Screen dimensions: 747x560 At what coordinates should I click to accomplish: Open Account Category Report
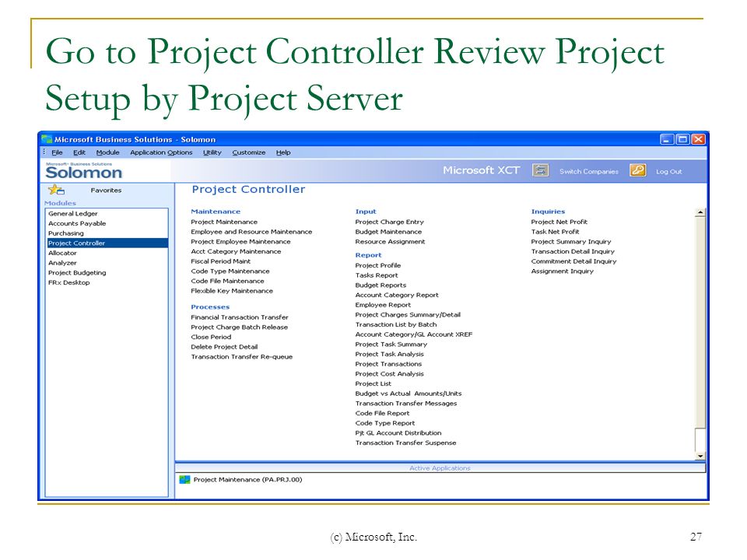click(397, 295)
